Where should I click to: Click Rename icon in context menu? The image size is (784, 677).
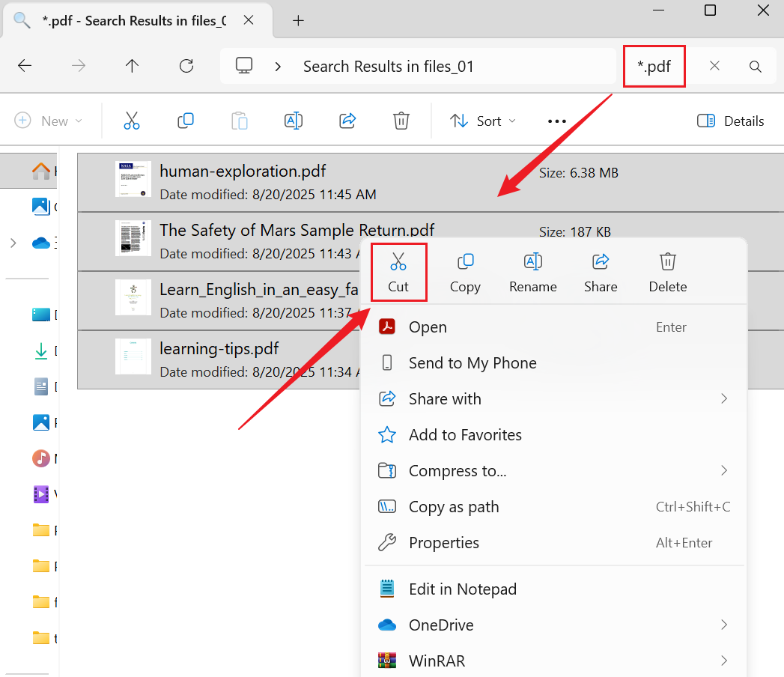(x=532, y=272)
